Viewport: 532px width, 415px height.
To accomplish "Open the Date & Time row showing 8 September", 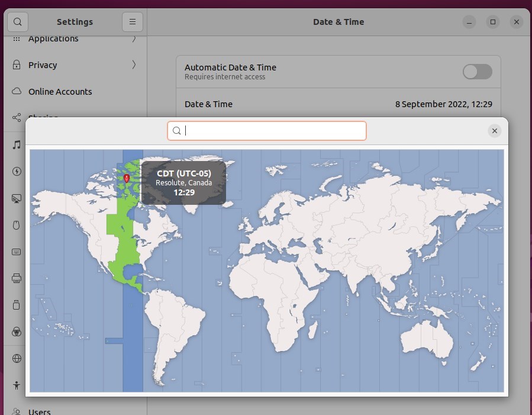I will pyautogui.click(x=338, y=104).
